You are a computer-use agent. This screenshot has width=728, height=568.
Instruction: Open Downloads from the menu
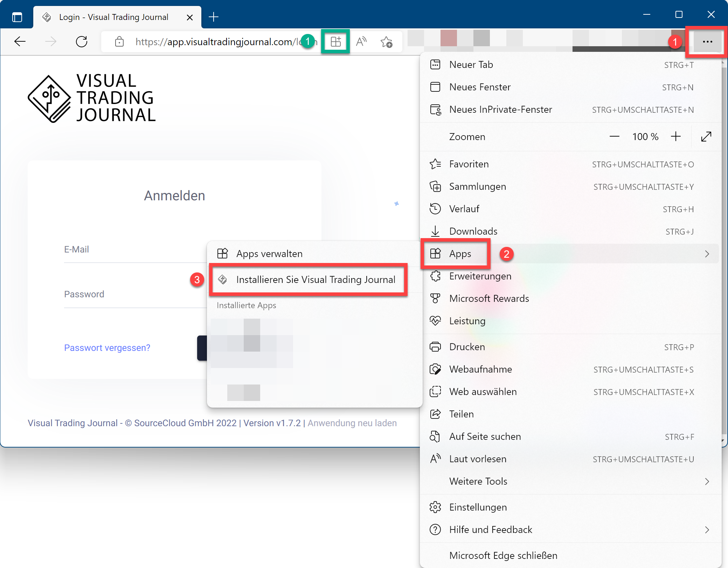coord(570,231)
